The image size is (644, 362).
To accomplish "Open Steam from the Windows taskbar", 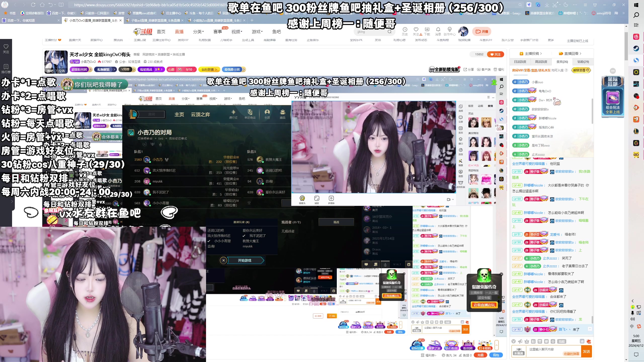I will point(636,48).
